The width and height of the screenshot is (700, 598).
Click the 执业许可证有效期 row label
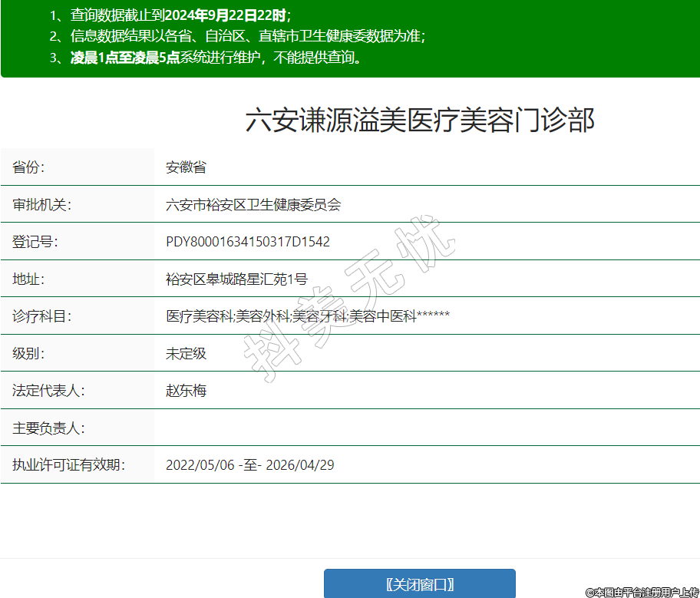click(x=68, y=465)
